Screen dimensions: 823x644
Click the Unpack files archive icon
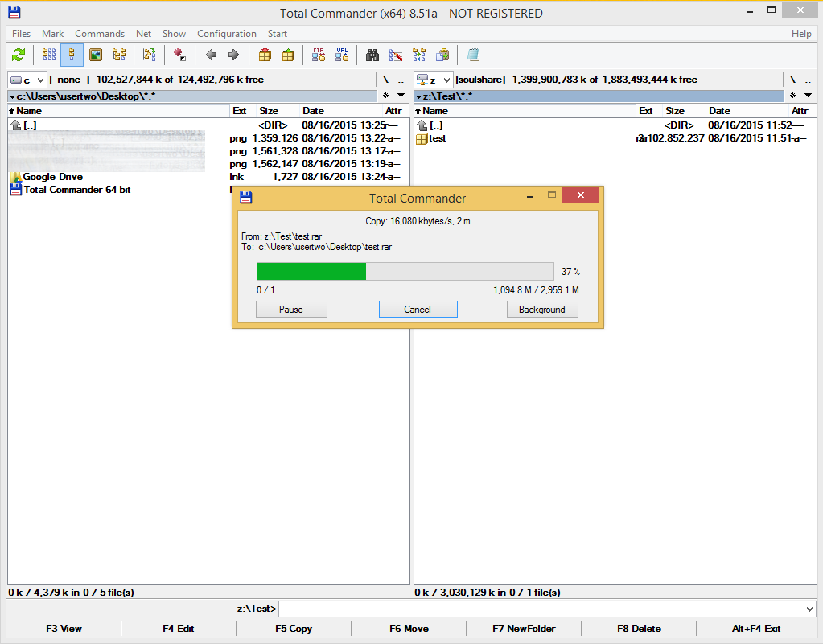(x=288, y=55)
